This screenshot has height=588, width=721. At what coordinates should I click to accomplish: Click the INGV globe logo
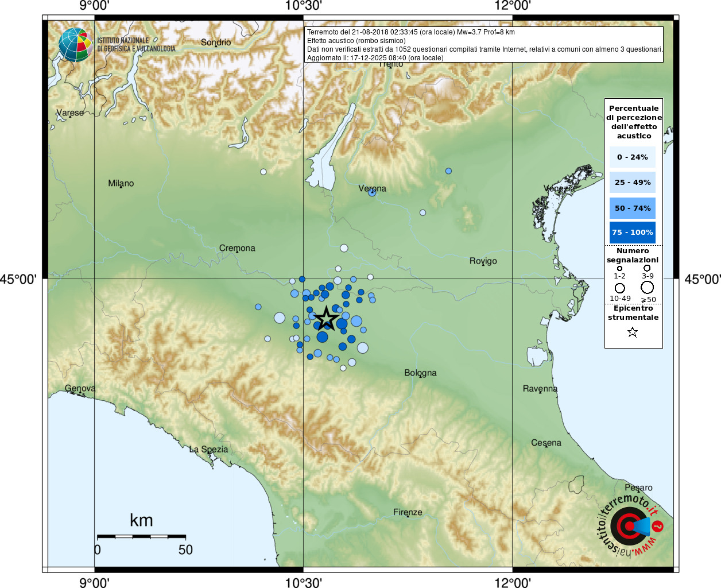tap(75, 45)
